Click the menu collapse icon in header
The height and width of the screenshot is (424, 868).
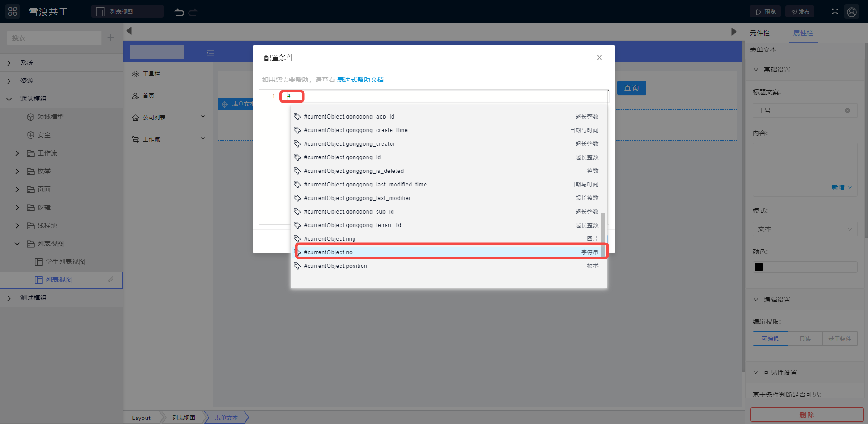click(210, 53)
